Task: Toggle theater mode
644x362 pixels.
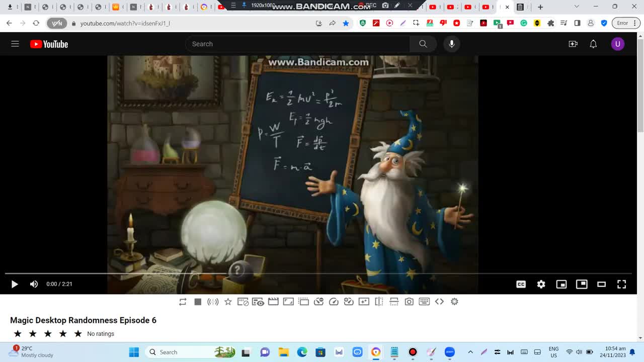Action: pyautogui.click(x=601, y=284)
